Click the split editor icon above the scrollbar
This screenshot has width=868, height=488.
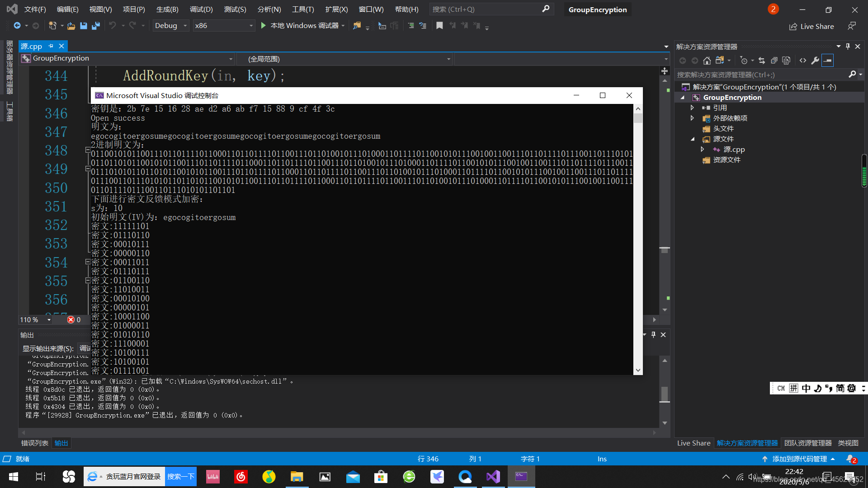tap(665, 71)
